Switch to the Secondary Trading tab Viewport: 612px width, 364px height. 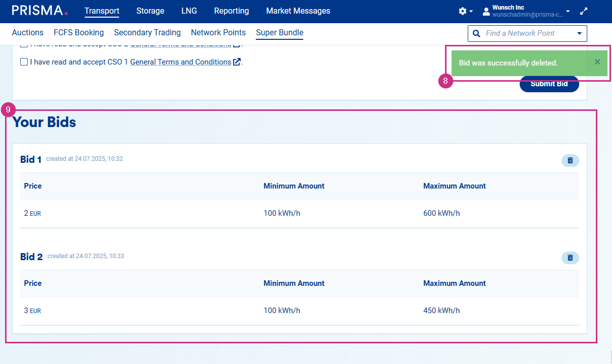coord(147,33)
